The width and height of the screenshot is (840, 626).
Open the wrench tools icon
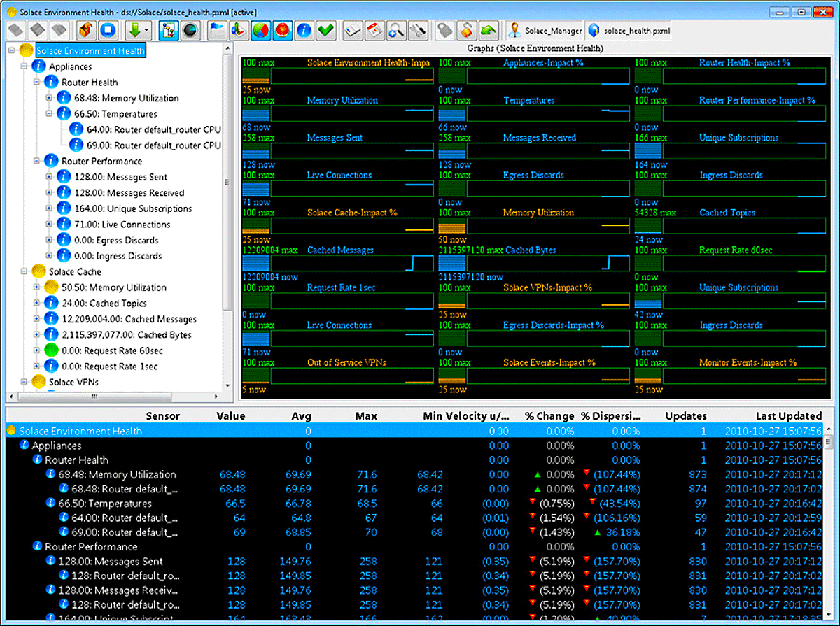click(x=418, y=30)
